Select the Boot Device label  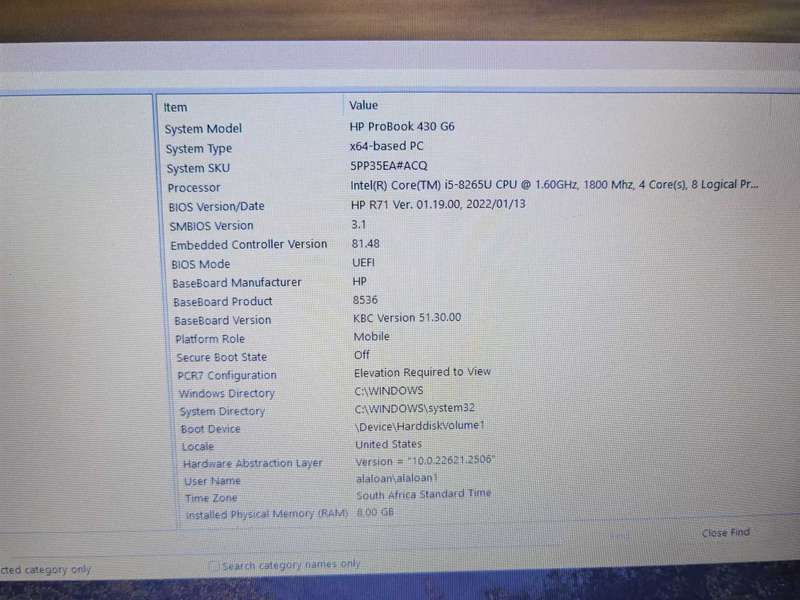click(x=210, y=429)
